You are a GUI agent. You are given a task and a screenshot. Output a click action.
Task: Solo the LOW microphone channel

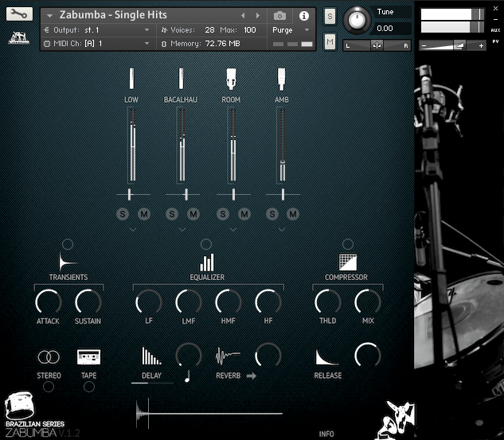coord(123,213)
